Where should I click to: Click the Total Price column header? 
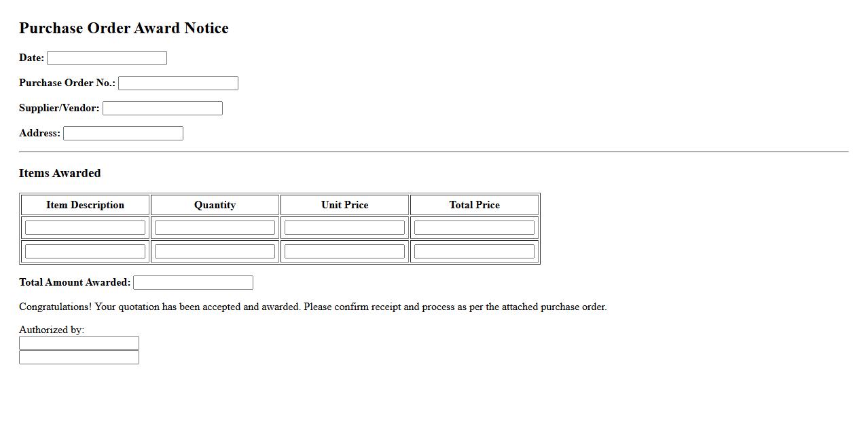click(x=474, y=205)
